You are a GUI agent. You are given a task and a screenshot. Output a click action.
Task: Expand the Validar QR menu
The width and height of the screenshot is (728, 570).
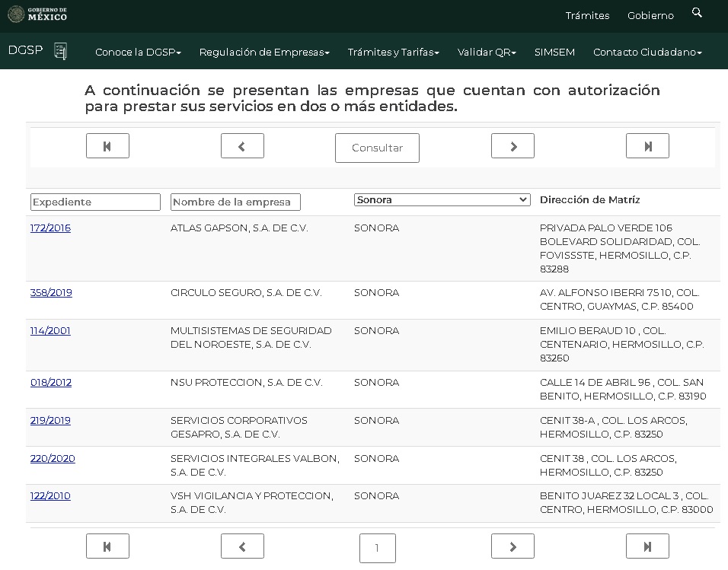[487, 52]
